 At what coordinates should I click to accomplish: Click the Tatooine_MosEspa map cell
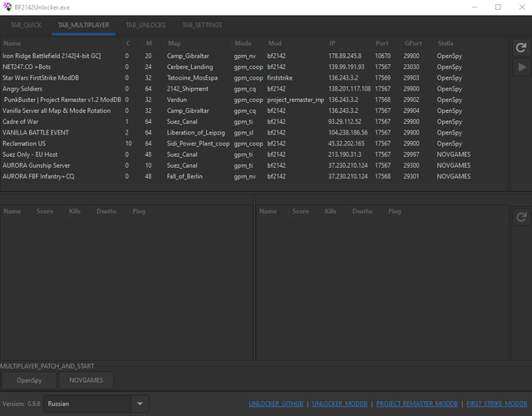[192, 78]
